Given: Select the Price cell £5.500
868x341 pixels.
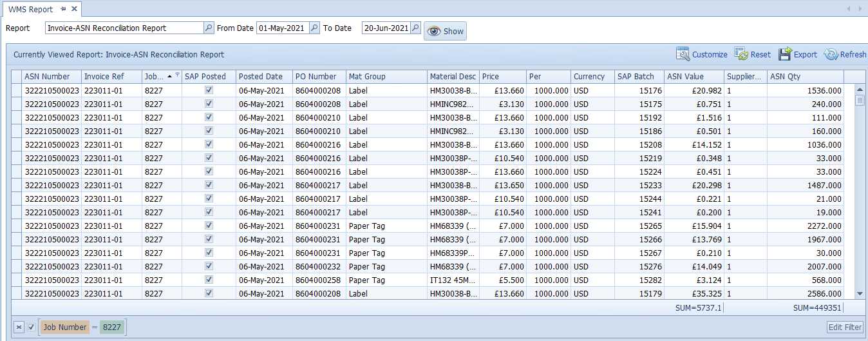Looking at the screenshot, I should coord(503,280).
